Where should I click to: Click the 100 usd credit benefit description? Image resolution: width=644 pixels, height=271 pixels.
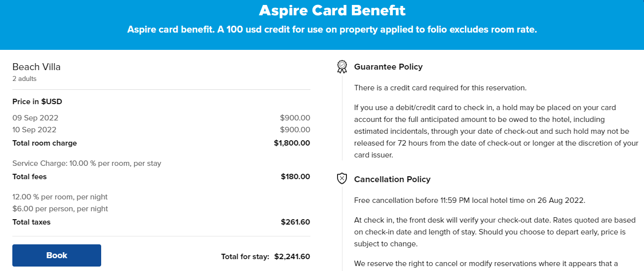point(332,30)
